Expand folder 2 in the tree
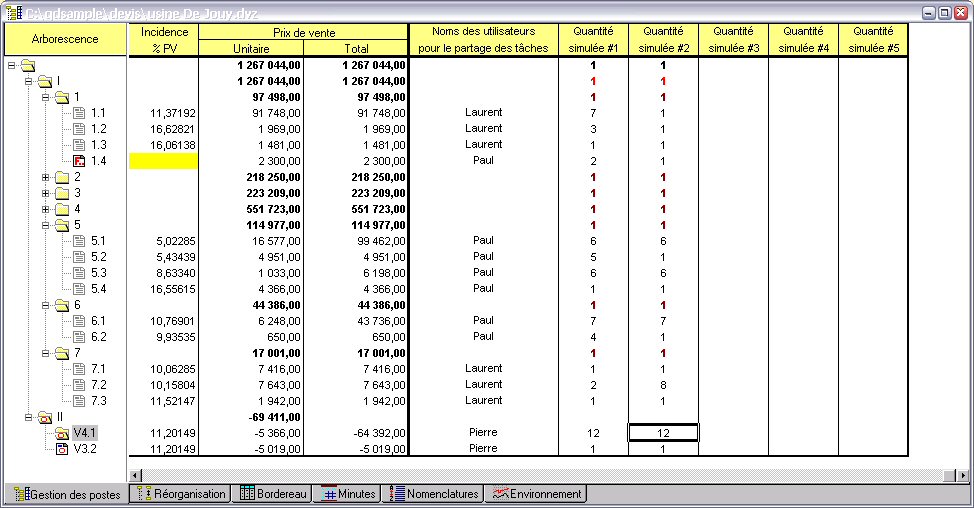 point(45,177)
